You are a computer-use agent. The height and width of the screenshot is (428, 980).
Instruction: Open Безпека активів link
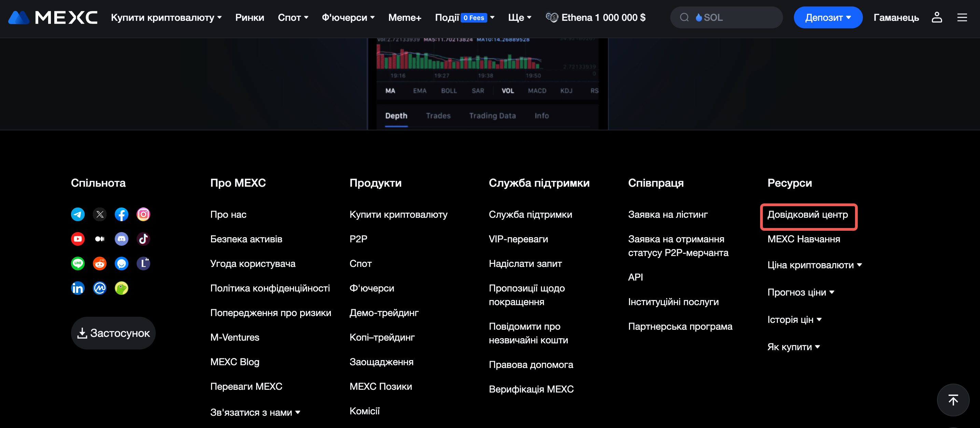click(x=246, y=239)
